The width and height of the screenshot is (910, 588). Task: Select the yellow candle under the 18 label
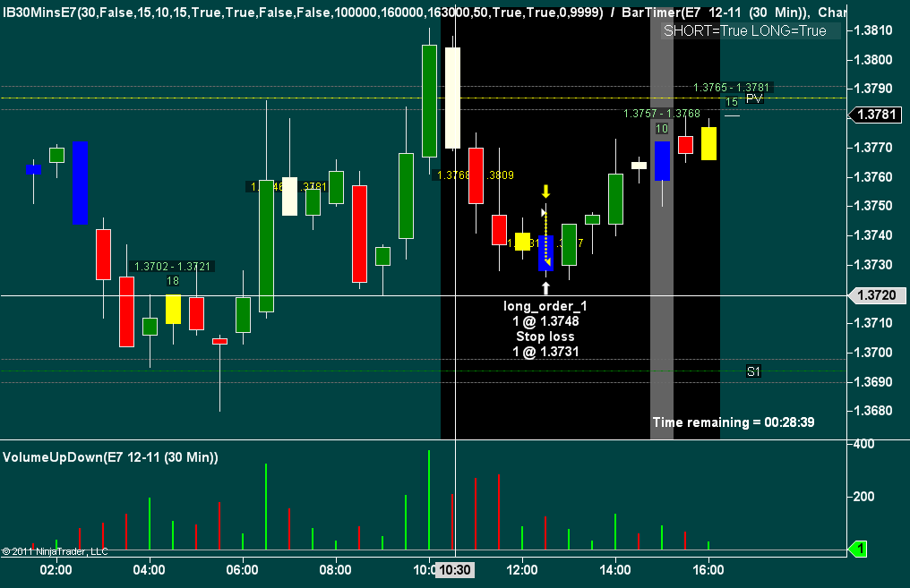(173, 309)
